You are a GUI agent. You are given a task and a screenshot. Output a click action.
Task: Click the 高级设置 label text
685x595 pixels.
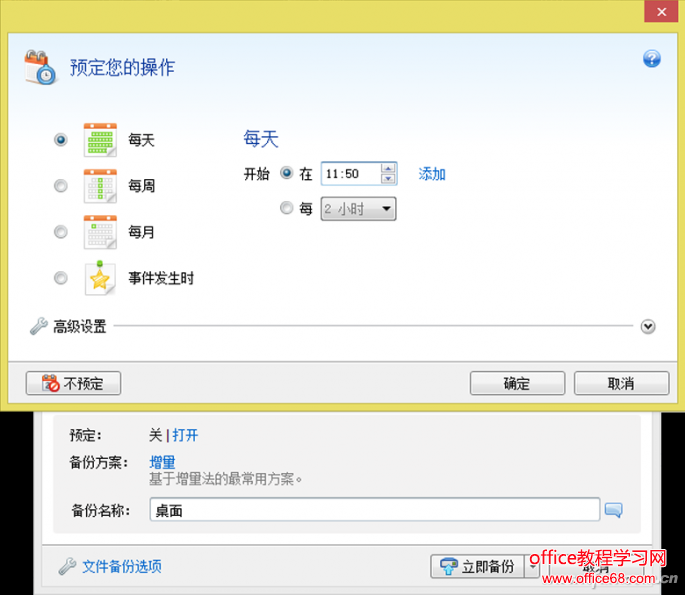tap(80, 326)
